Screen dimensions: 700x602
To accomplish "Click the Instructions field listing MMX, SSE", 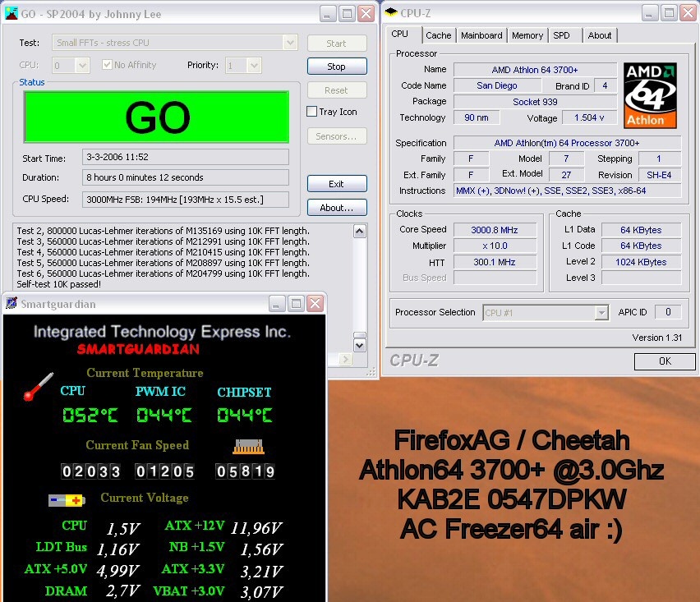I will 568,191.
